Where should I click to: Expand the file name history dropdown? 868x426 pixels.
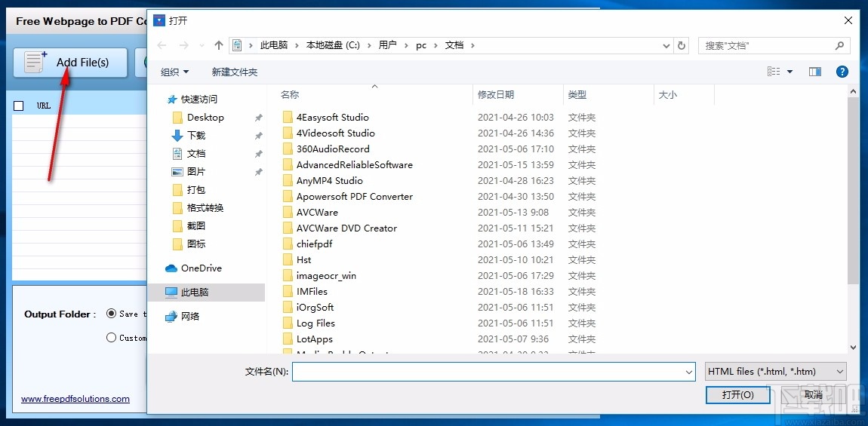pos(689,372)
